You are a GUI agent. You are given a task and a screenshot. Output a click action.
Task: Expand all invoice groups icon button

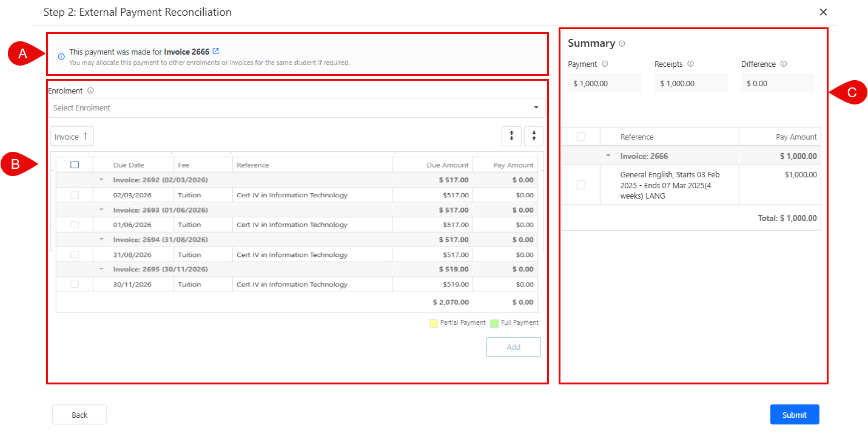511,137
